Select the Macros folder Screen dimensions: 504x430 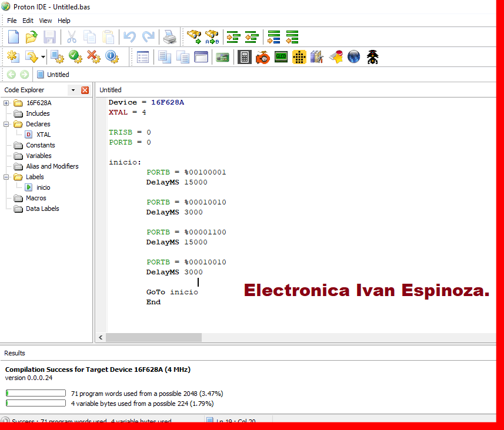coord(30,199)
